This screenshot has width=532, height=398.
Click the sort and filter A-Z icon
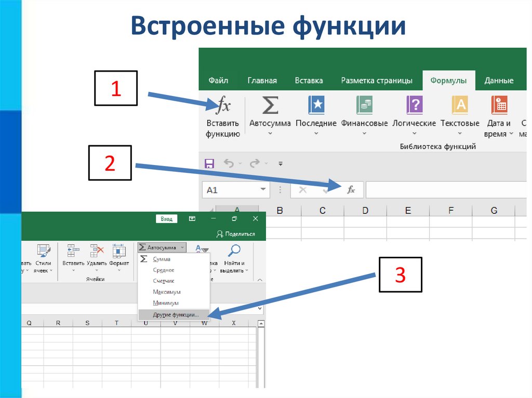(202, 249)
